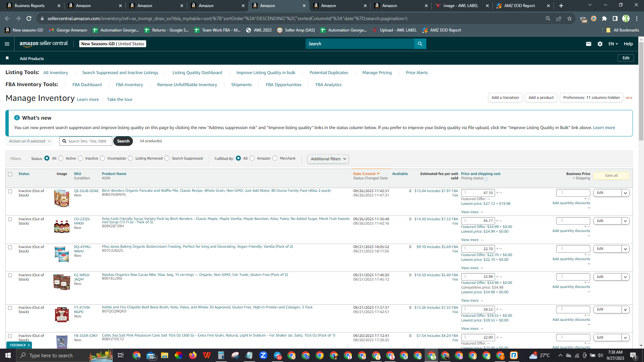Open Firefox from the taskbar

(193, 355)
